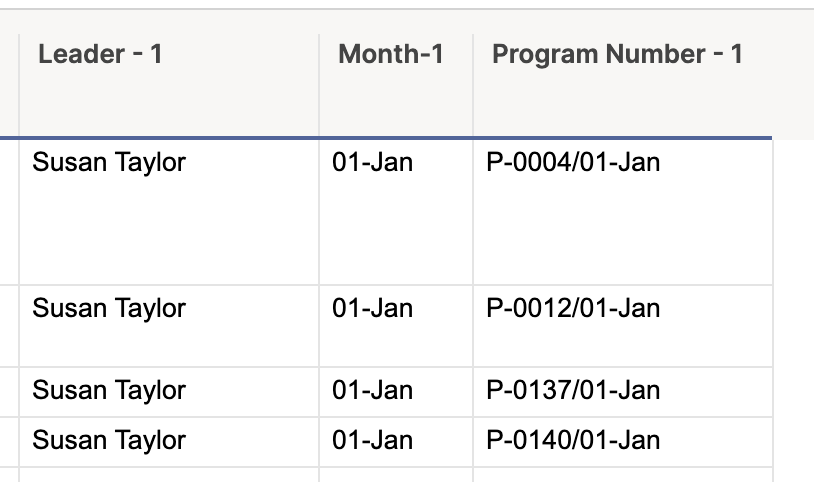Select the P-0012/01-Jan cell

tap(622, 326)
